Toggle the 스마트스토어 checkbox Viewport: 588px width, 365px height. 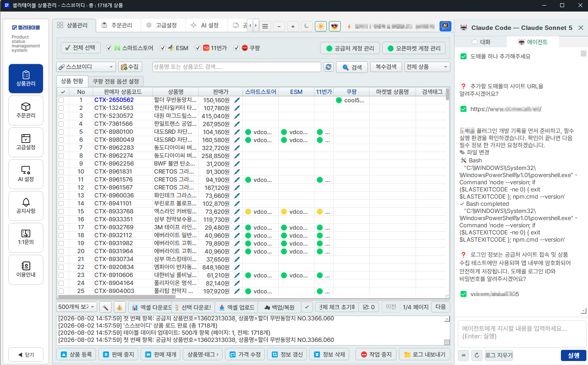coord(109,48)
